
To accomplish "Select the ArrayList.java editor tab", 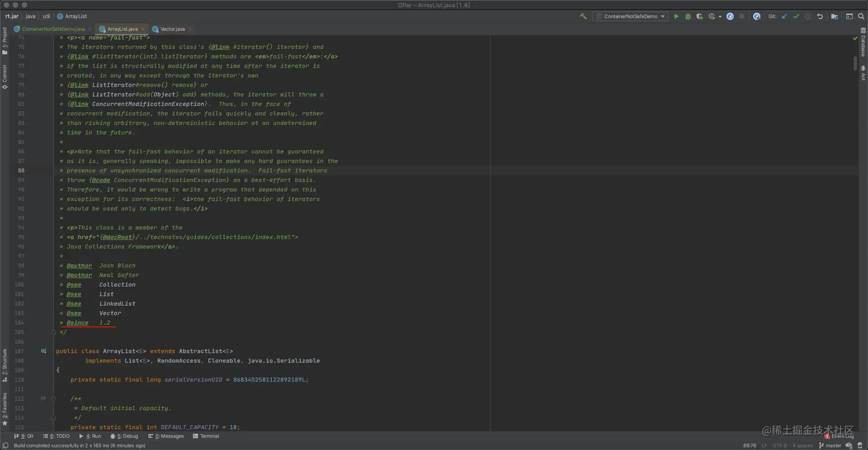I will click(122, 29).
